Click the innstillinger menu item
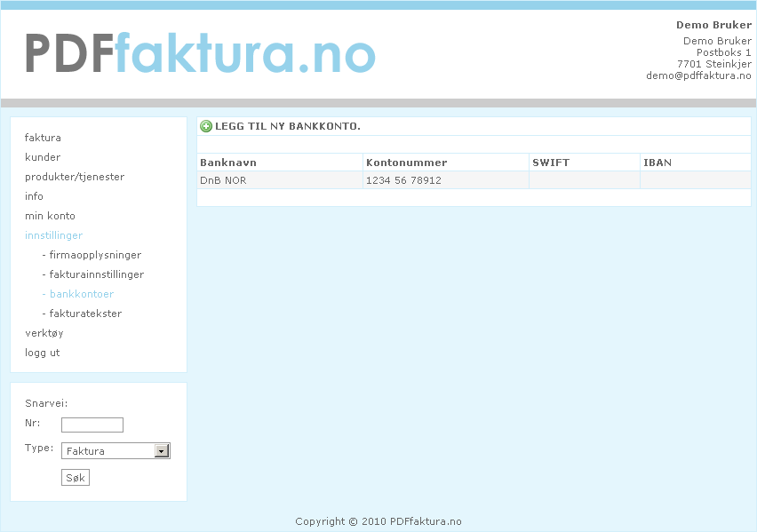 [54, 235]
